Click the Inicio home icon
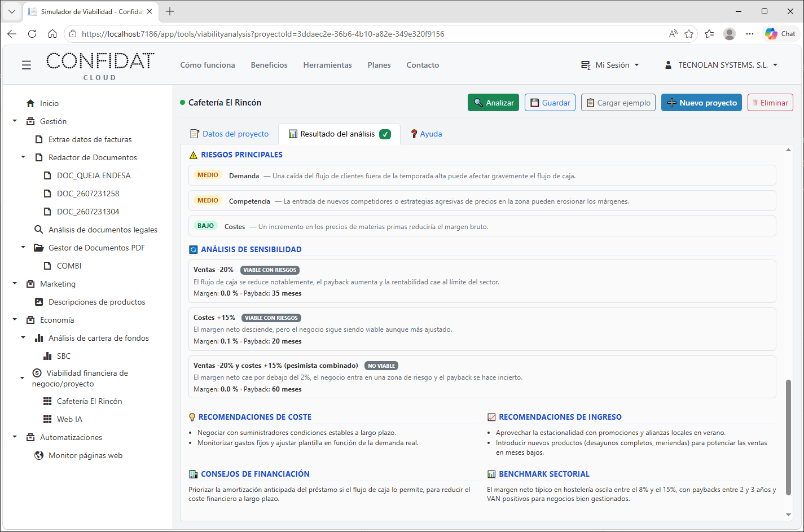Image resolution: width=804 pixels, height=532 pixels. [30, 103]
